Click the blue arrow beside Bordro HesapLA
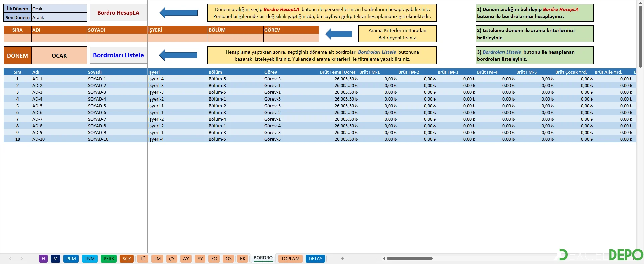 click(x=178, y=13)
